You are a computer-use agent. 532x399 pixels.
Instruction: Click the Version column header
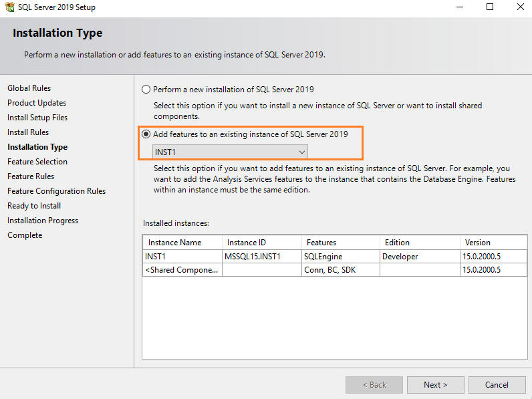(x=477, y=243)
